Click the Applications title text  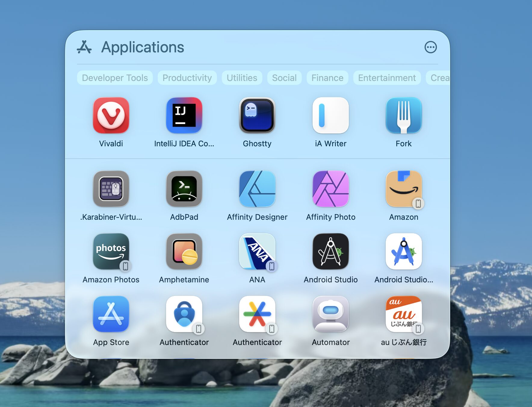click(x=143, y=47)
